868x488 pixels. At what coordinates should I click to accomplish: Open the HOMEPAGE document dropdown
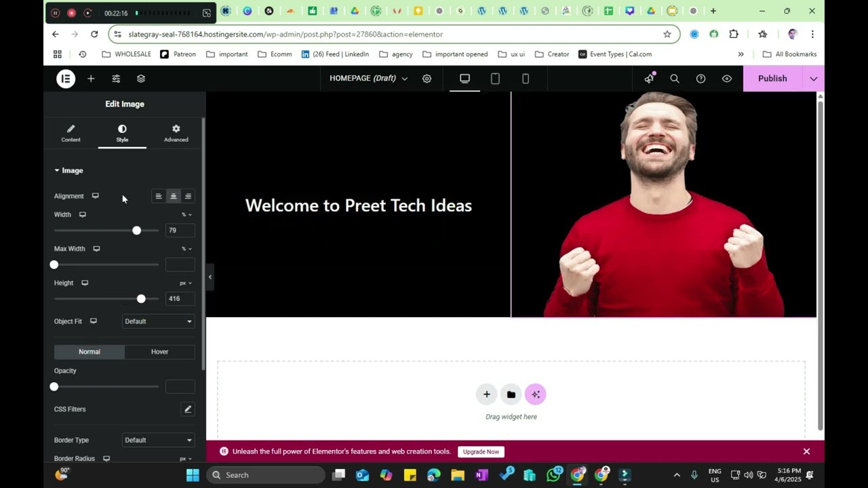tap(369, 79)
